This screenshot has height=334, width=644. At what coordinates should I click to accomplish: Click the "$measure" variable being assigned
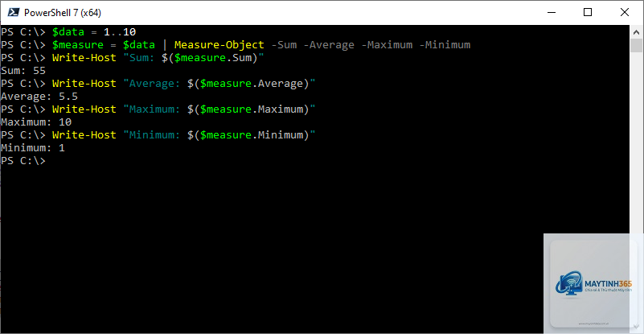(x=78, y=44)
